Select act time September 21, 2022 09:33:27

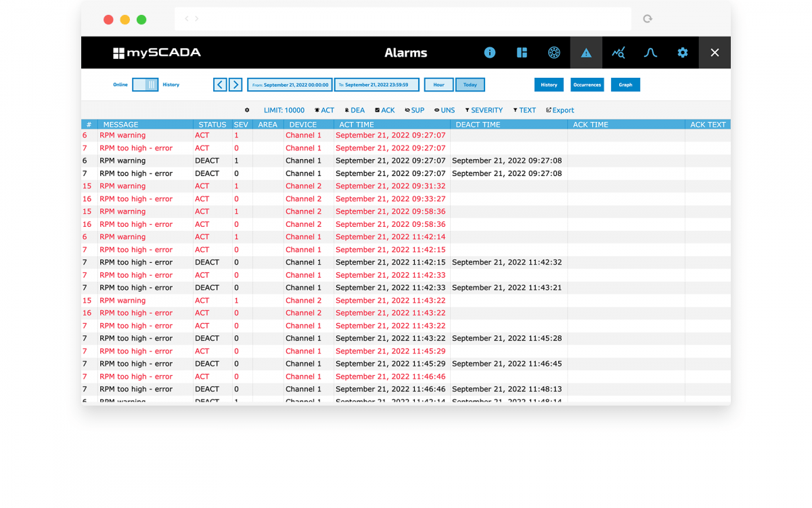tap(390, 199)
